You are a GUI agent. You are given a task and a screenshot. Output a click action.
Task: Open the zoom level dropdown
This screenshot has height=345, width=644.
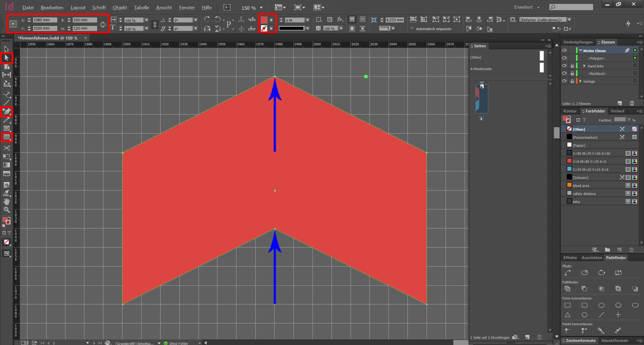pos(261,8)
